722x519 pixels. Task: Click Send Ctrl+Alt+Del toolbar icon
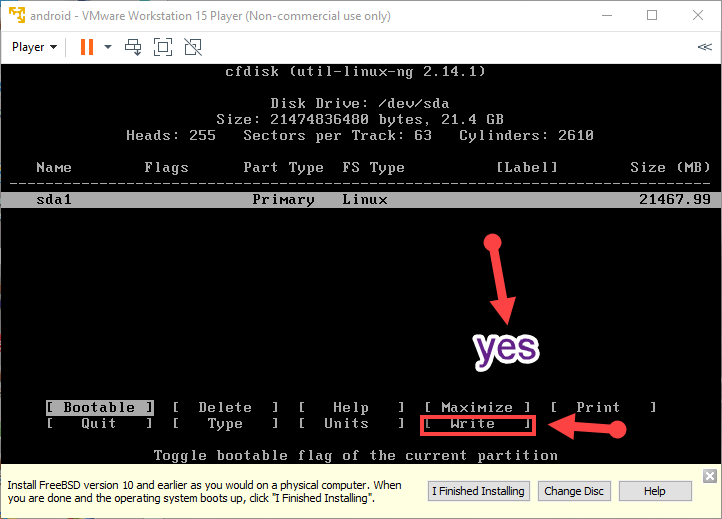tap(133, 47)
